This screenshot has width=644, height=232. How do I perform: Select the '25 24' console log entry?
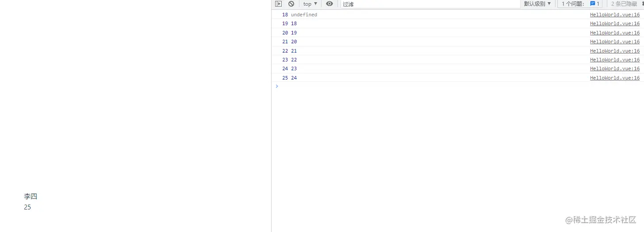click(x=458, y=78)
